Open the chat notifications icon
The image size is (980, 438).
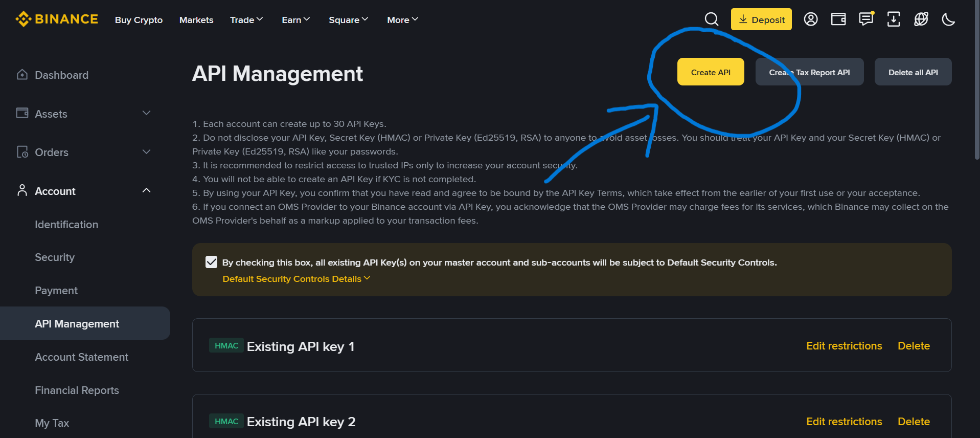click(x=866, y=19)
